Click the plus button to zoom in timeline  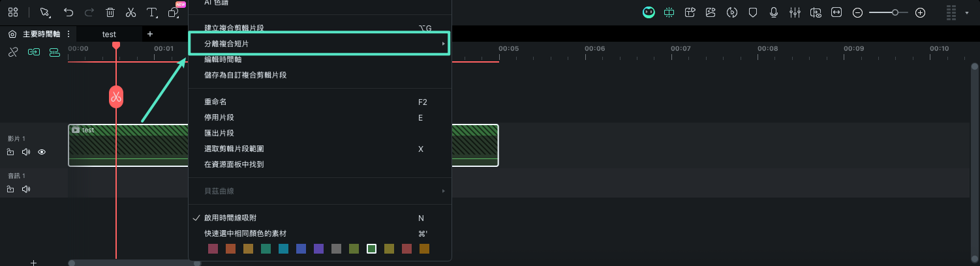(920, 12)
